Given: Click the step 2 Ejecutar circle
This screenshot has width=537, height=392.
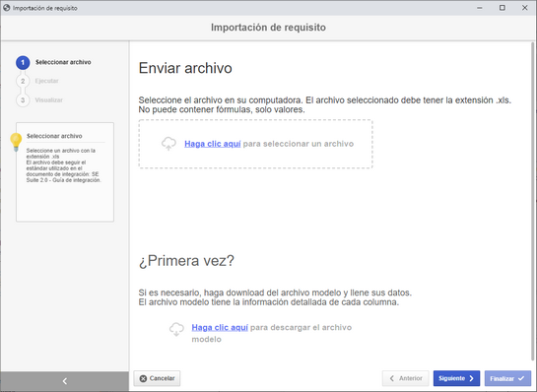Looking at the screenshot, I should tap(23, 81).
